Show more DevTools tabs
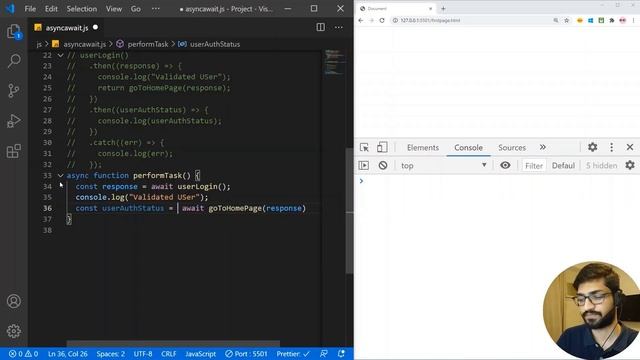 542,147
